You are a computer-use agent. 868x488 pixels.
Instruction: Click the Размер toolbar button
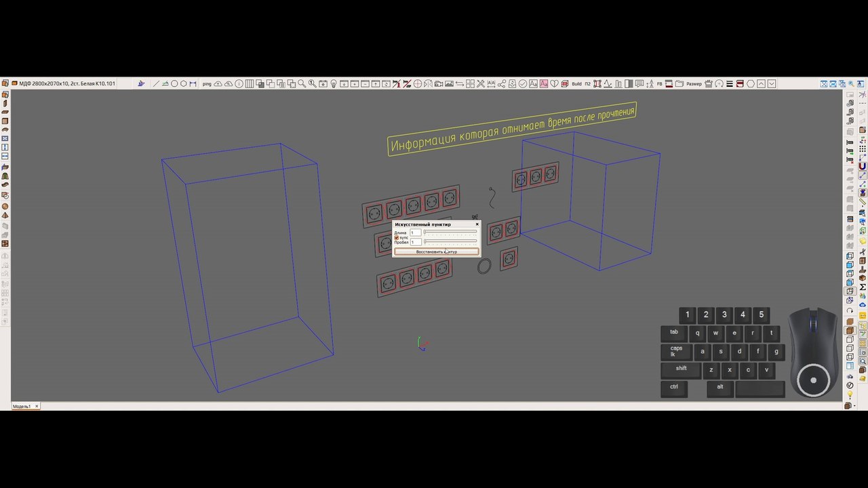694,84
